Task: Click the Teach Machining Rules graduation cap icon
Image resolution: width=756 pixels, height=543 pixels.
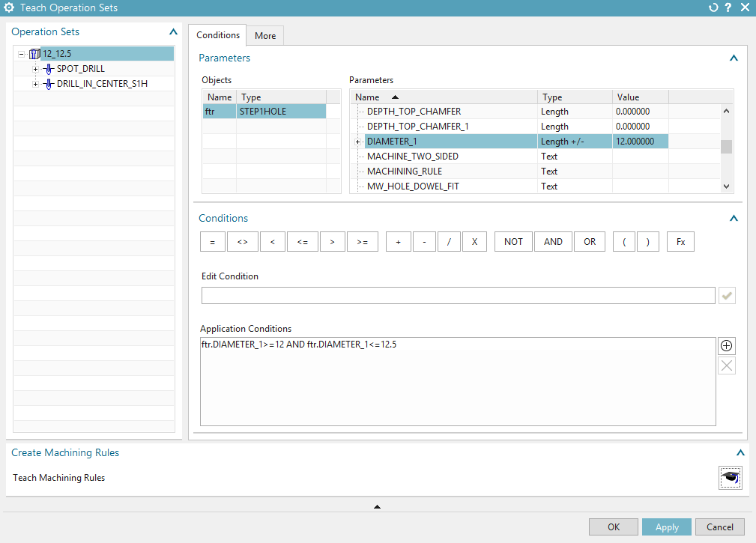Action: (730, 478)
